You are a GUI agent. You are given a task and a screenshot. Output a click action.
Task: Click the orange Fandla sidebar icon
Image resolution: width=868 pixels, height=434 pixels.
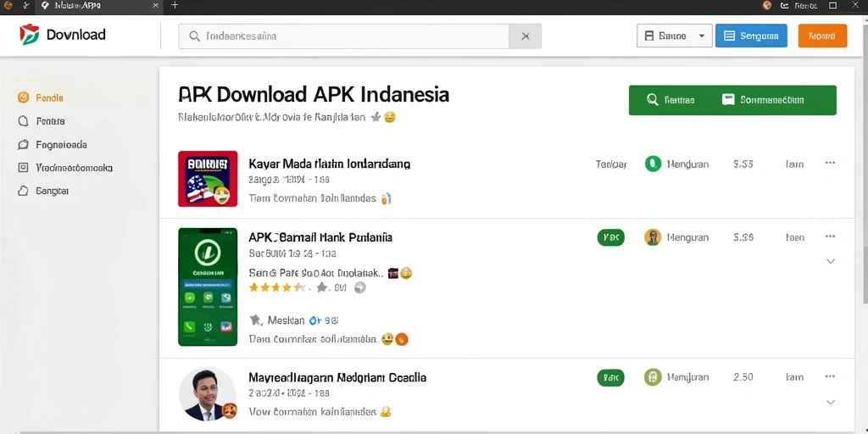[23, 98]
